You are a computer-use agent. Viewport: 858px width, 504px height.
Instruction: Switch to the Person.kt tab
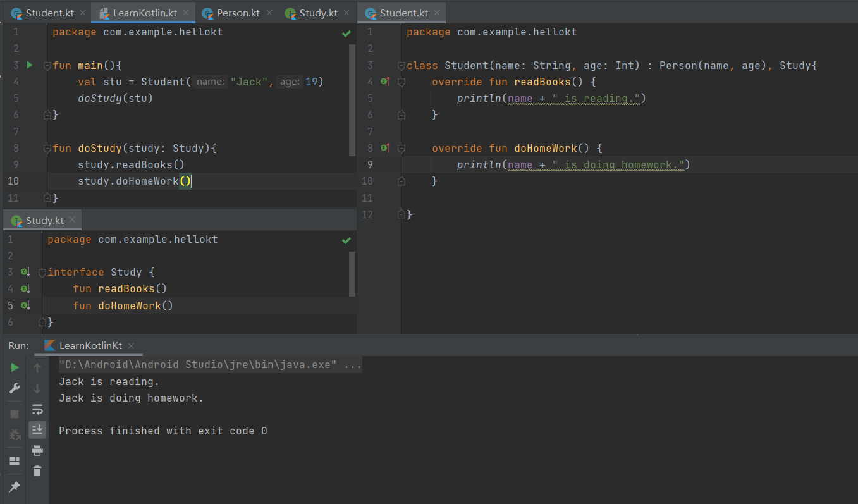click(238, 13)
